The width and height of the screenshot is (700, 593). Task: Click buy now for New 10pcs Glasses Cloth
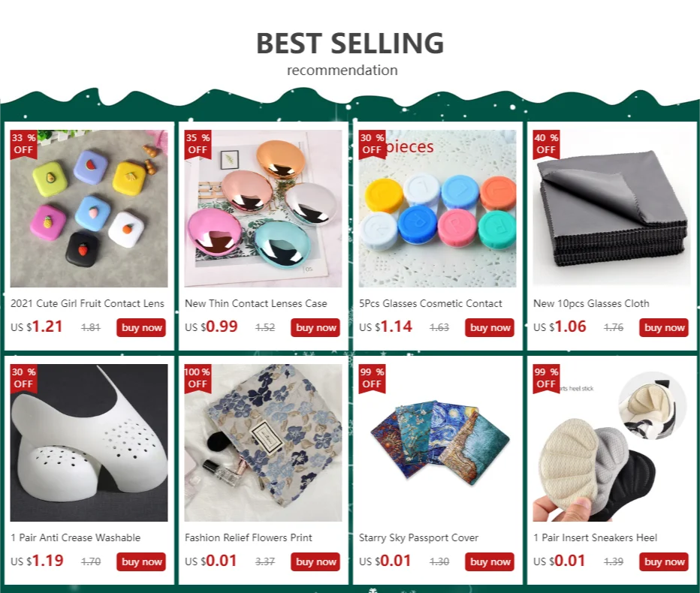(664, 327)
